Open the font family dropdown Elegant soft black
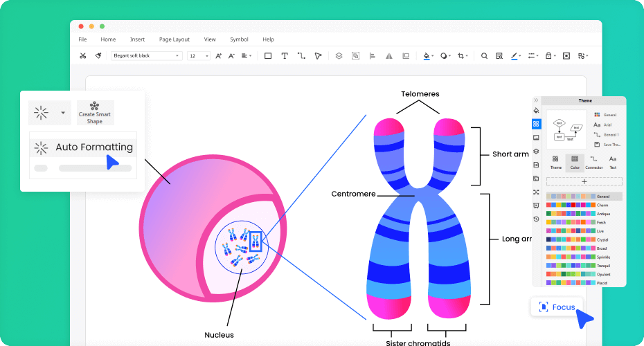The image size is (644, 346). [147, 56]
